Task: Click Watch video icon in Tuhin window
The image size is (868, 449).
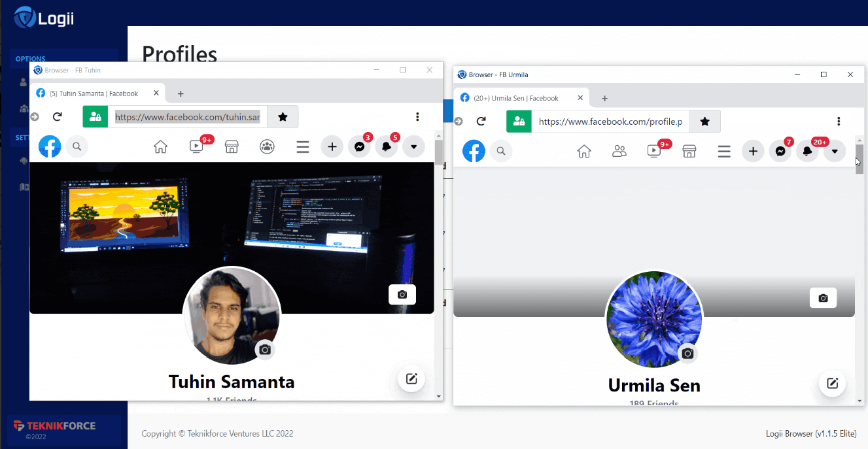Action: (196, 147)
